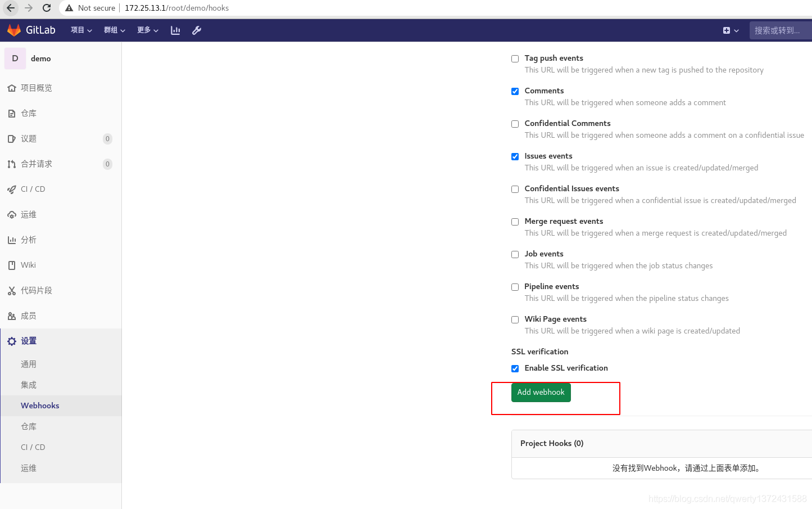Image resolution: width=812 pixels, height=509 pixels.
Task: Tick the Confidential Comments checkbox
Action: 515,124
